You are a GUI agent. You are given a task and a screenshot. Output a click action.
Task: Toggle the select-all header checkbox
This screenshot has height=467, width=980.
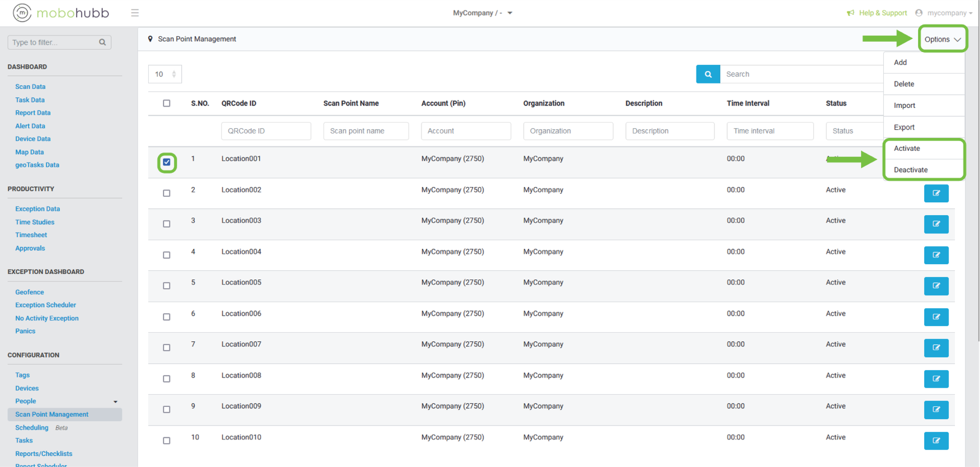[x=167, y=104]
